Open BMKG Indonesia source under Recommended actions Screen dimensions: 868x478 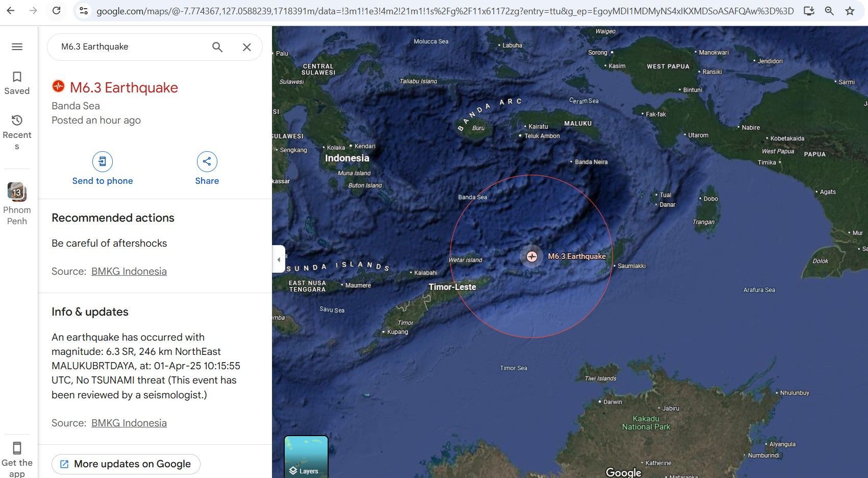[129, 271]
